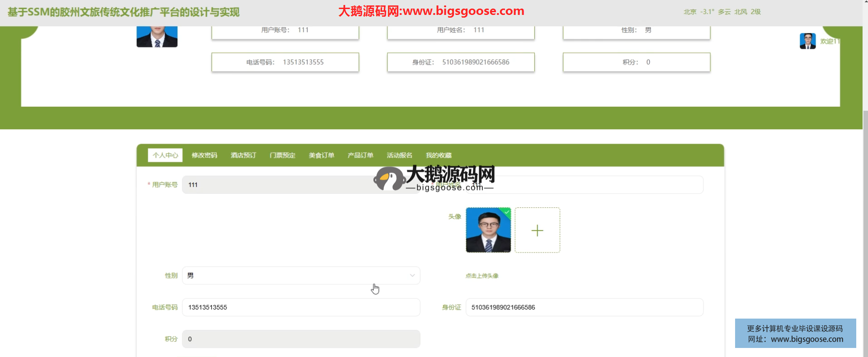Screen dimensions: 868x357
Task: Click the 用户账号 input field
Action: [x=280, y=185]
